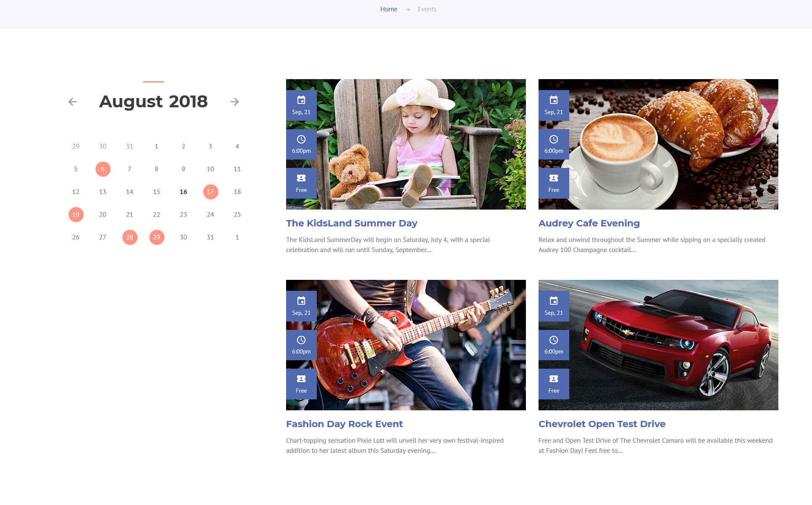Click the August 2018 month heading
Image resolution: width=812 pixels, height=505 pixels.
(x=154, y=101)
